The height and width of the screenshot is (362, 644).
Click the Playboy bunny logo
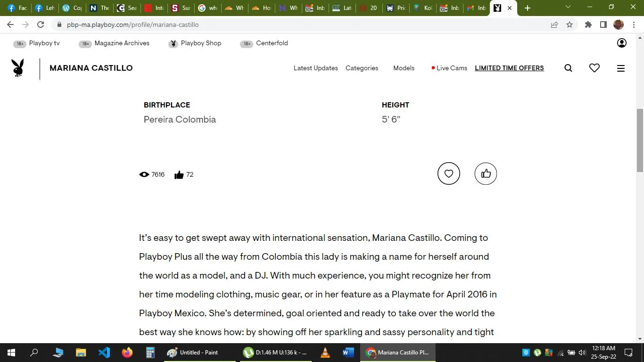coord(18,68)
